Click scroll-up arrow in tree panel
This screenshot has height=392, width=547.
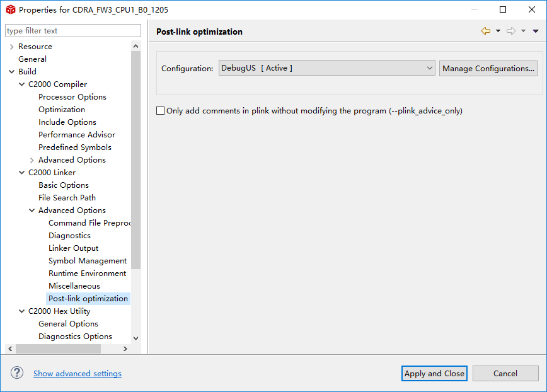click(135, 46)
